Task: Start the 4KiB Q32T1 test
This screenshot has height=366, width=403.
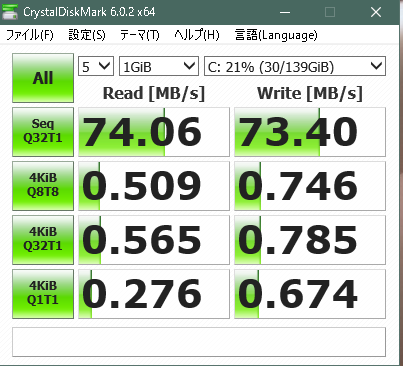Action: coord(43,240)
